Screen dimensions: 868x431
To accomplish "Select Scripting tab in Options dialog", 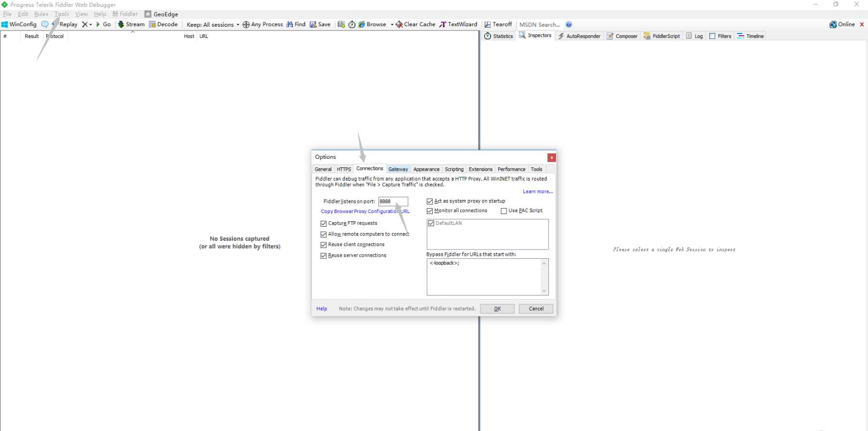I will coord(454,169).
